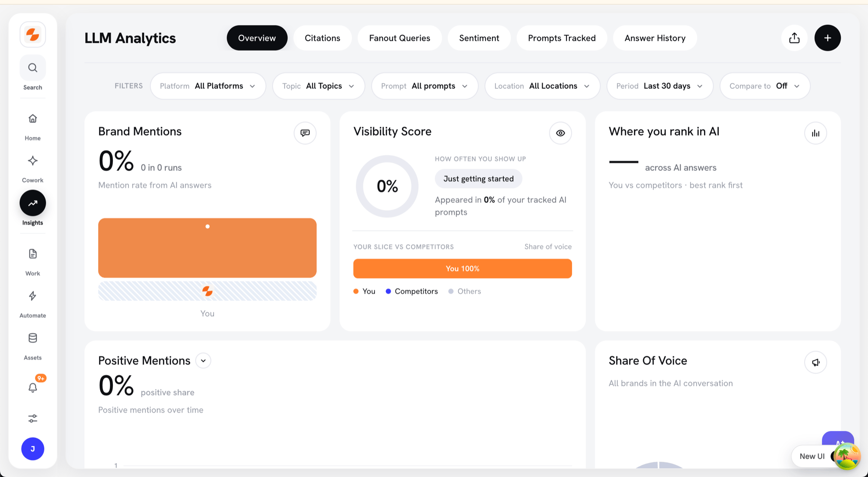Click the Visibility Score card title
Viewport: 868px width, 477px height.
[392, 131]
